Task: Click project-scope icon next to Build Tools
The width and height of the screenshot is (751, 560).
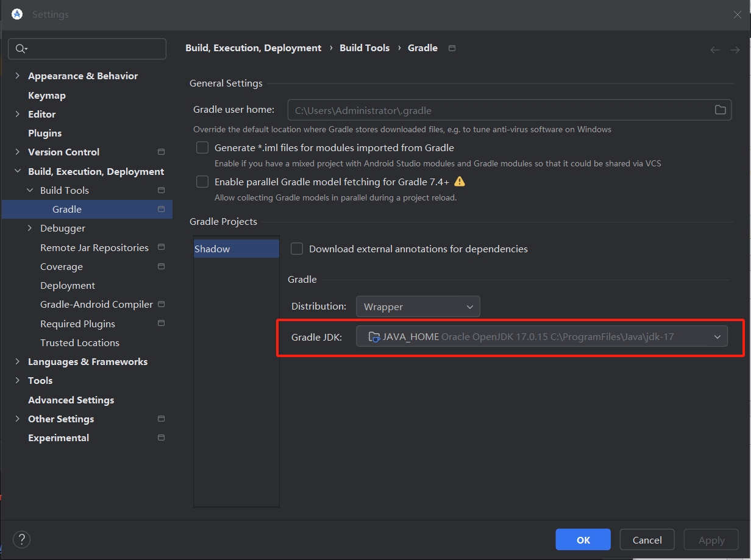Action: [x=161, y=190]
